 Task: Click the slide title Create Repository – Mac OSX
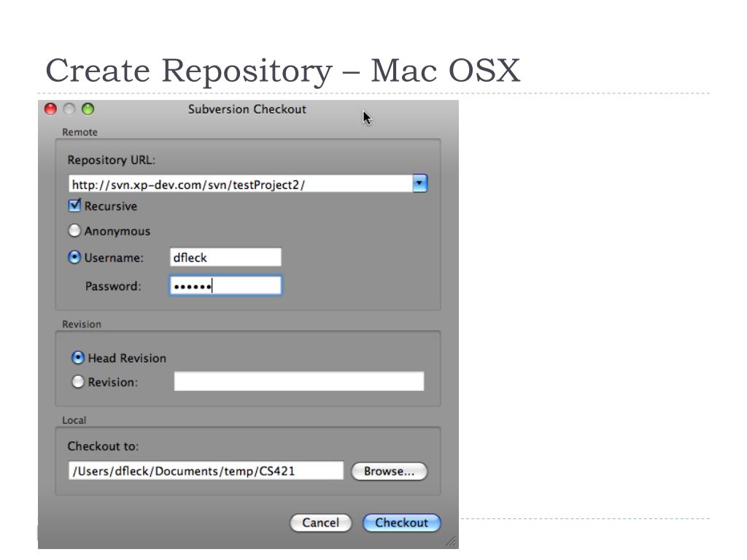282,71
